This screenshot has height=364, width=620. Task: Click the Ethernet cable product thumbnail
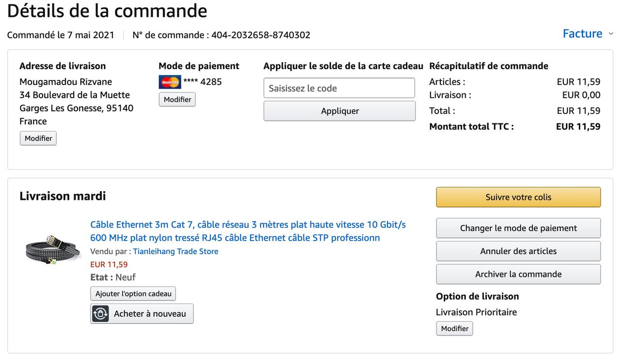(48, 250)
